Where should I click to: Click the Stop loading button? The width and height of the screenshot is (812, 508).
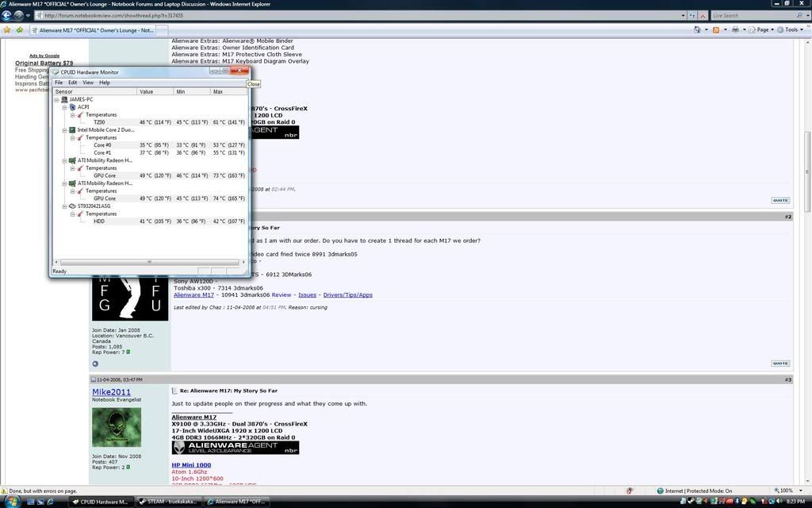703,16
